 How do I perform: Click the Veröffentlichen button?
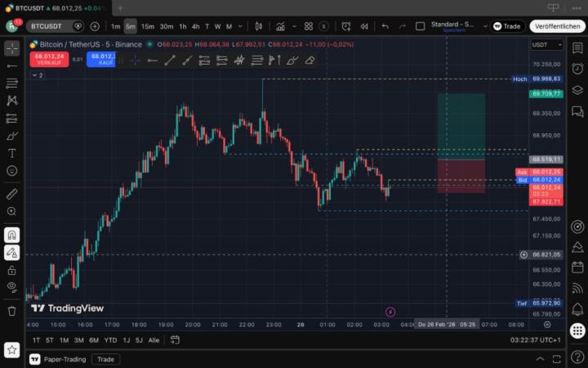557,26
